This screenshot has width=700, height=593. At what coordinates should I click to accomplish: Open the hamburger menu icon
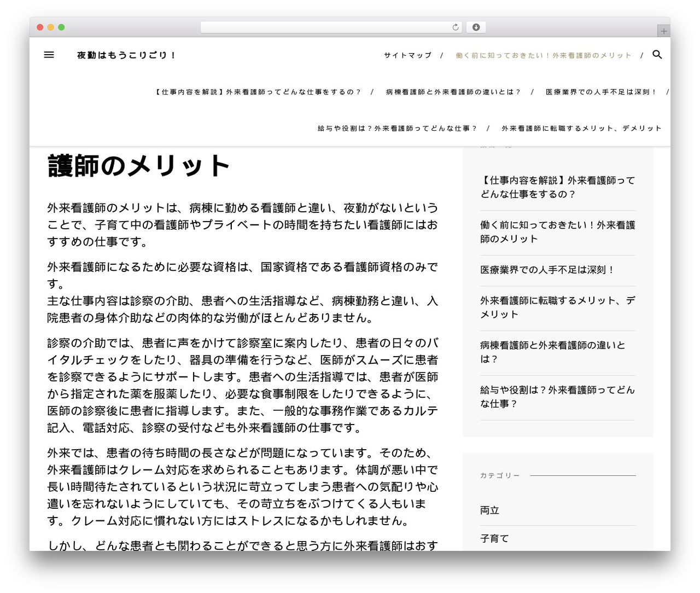pos(49,55)
